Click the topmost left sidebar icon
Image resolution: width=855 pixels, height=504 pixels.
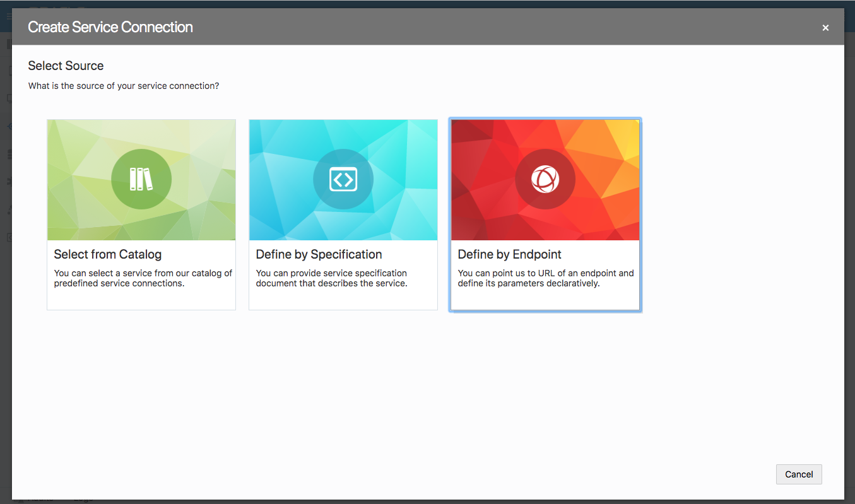tap(9, 44)
